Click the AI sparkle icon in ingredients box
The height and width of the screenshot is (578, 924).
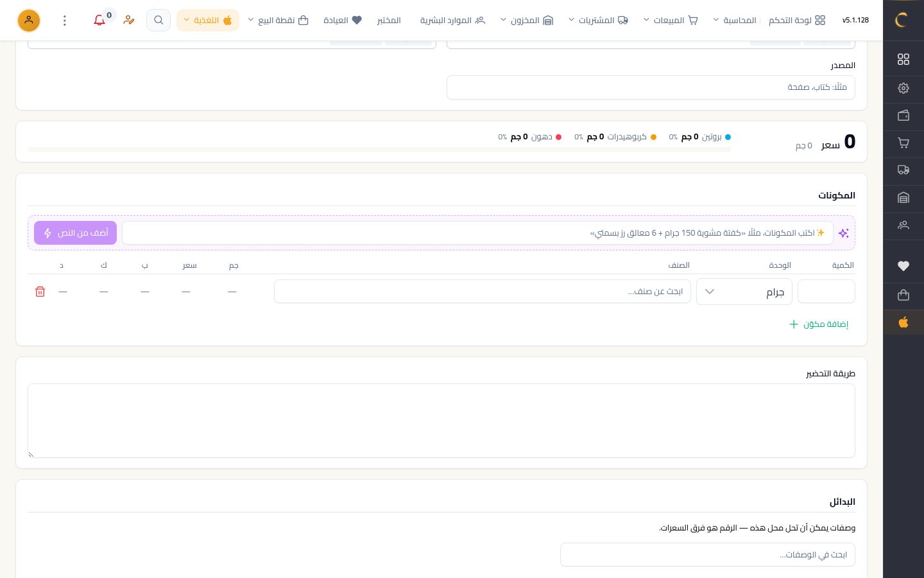844,233
